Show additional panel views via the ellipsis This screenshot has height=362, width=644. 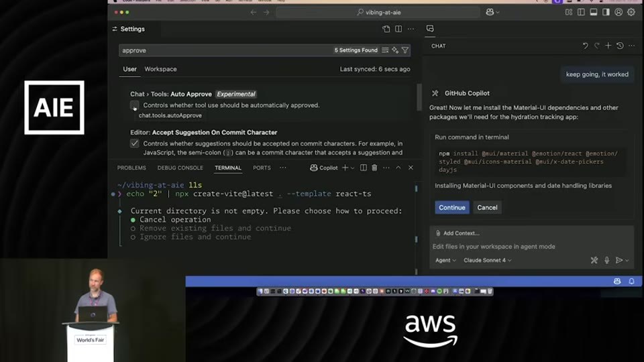(x=283, y=168)
